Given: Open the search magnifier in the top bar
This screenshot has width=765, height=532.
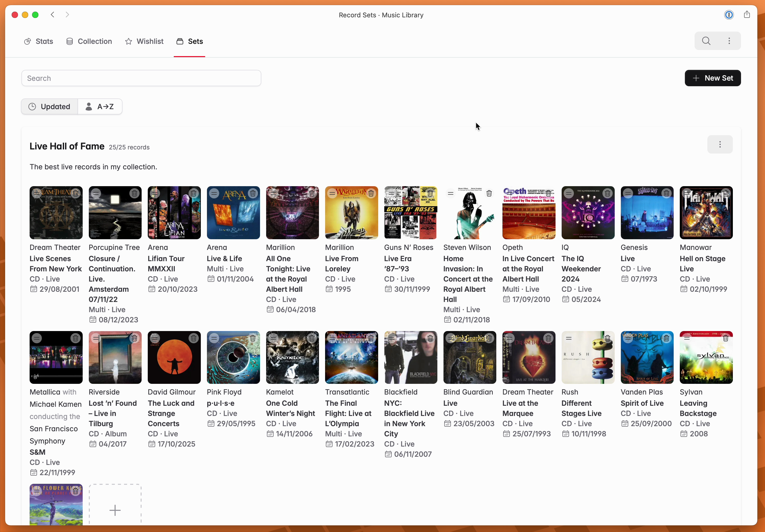Looking at the screenshot, I should (x=706, y=41).
